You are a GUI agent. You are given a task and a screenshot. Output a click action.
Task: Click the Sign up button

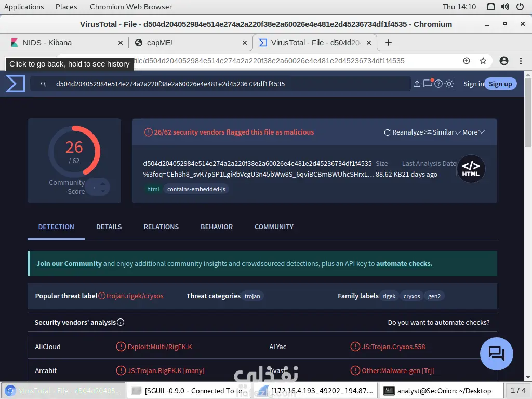click(x=500, y=84)
